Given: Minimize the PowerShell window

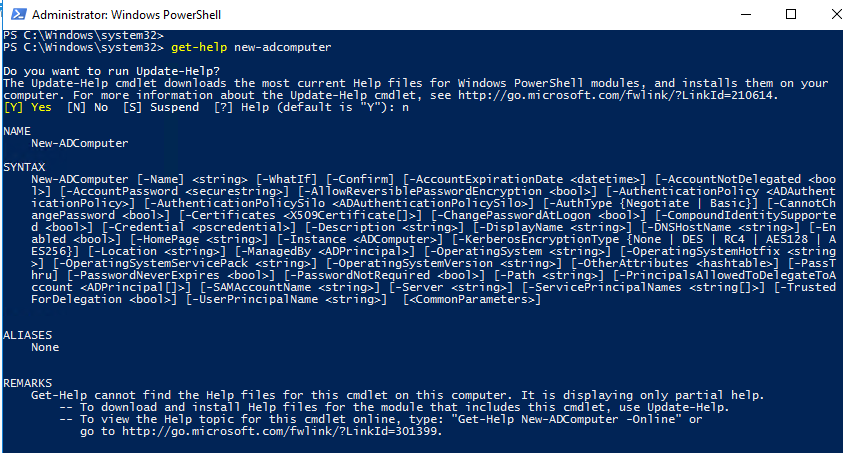Looking at the screenshot, I should point(747,15).
